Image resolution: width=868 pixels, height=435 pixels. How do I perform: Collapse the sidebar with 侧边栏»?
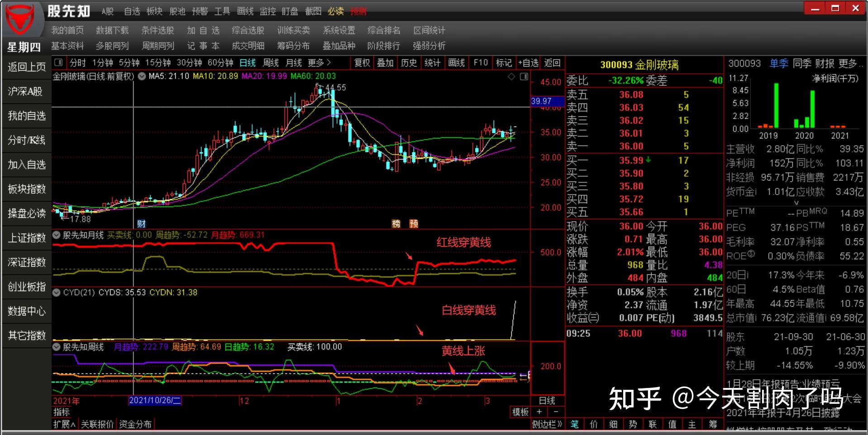click(x=547, y=424)
